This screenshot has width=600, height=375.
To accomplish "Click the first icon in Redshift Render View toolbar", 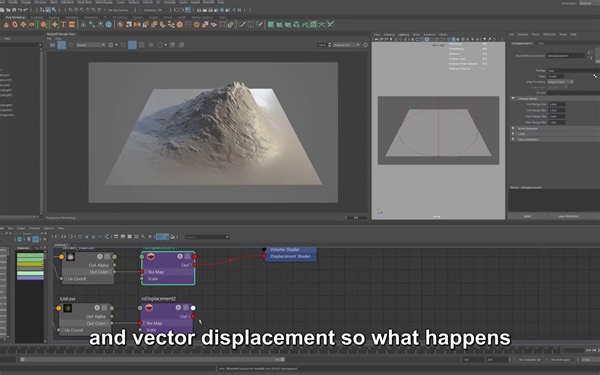I will coord(52,45).
